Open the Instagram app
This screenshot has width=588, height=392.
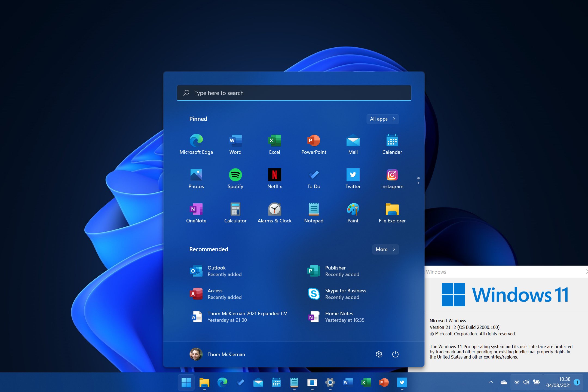coord(392,179)
